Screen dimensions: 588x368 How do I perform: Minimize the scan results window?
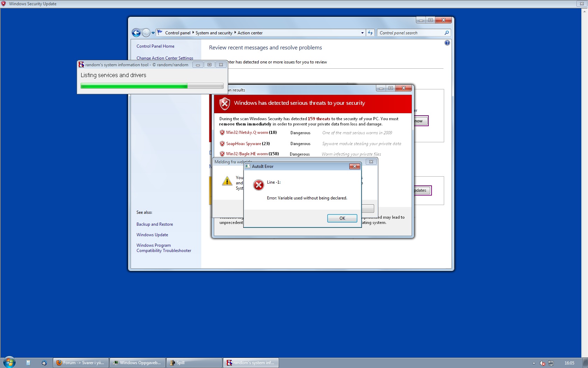pyautogui.click(x=381, y=88)
